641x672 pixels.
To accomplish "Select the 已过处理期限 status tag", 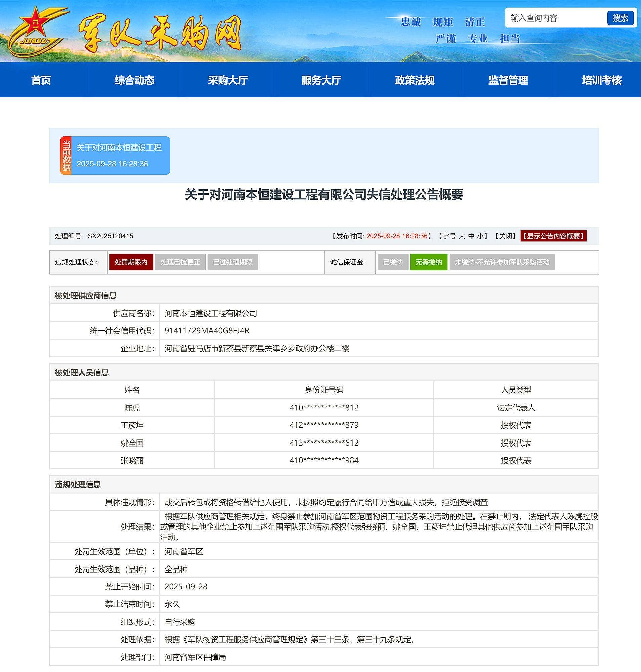I will tap(232, 262).
